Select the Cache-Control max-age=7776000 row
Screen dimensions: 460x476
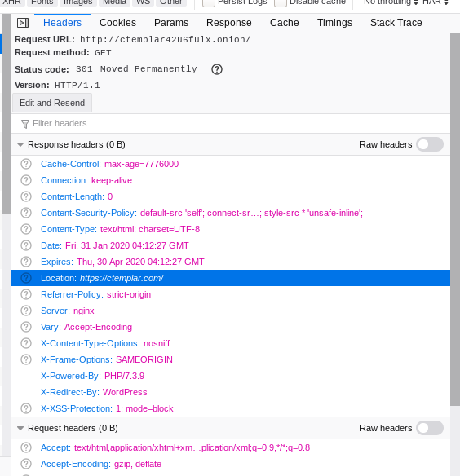(x=231, y=164)
